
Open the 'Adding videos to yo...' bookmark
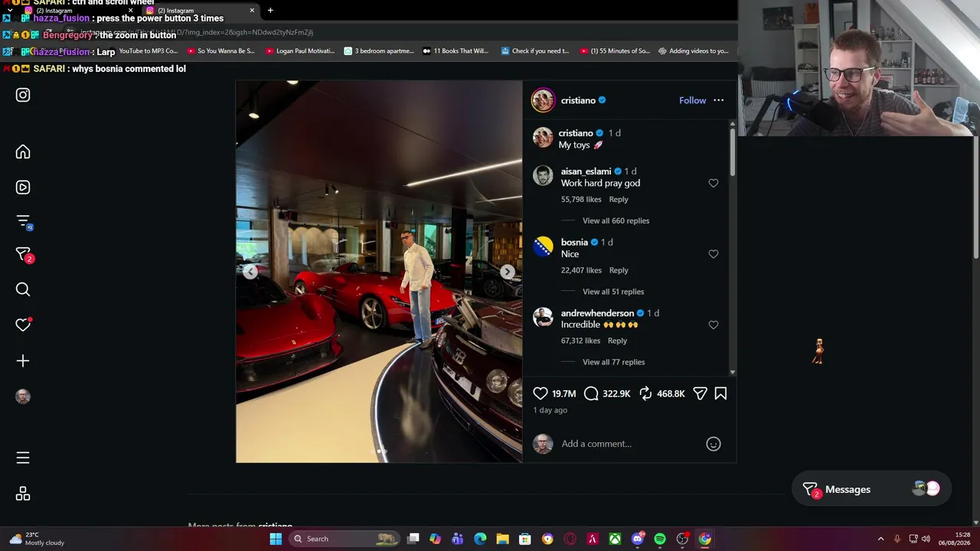(x=694, y=51)
